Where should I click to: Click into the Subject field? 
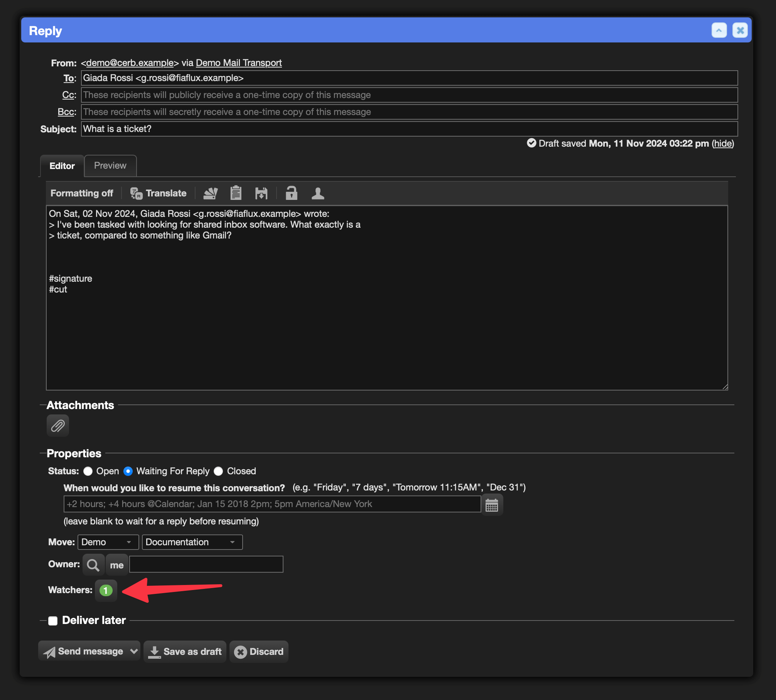pos(409,129)
